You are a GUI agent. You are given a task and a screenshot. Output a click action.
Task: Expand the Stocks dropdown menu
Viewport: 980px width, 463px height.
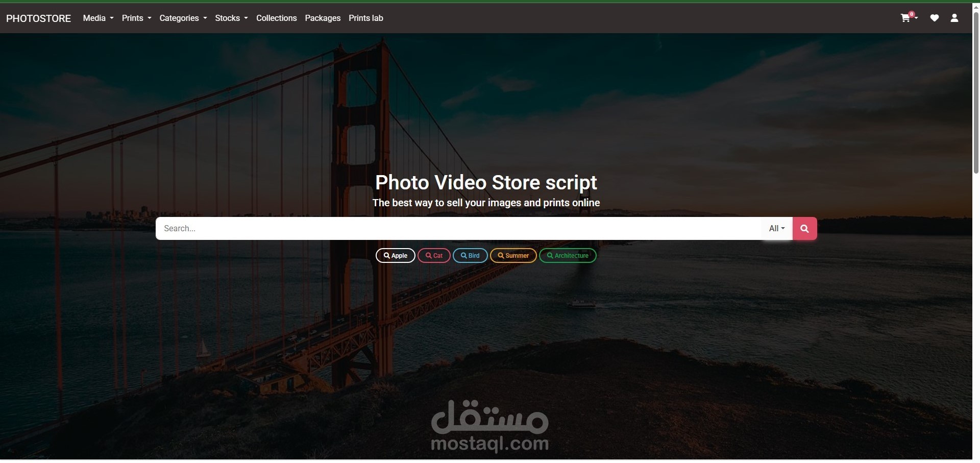[232, 18]
